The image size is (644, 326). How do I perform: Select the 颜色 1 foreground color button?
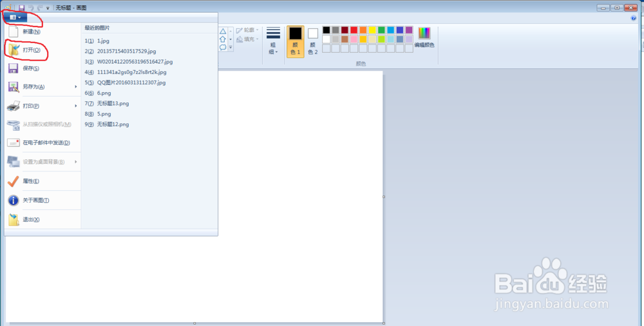296,41
